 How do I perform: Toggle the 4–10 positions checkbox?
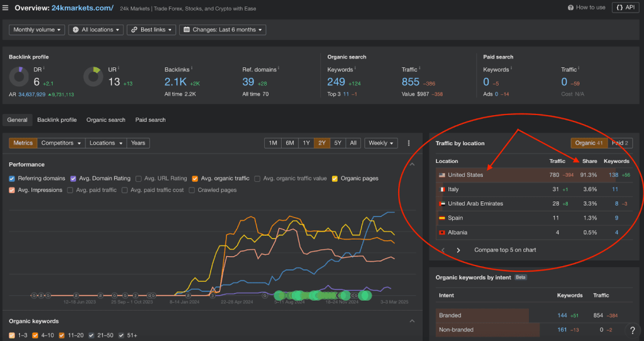35,335
